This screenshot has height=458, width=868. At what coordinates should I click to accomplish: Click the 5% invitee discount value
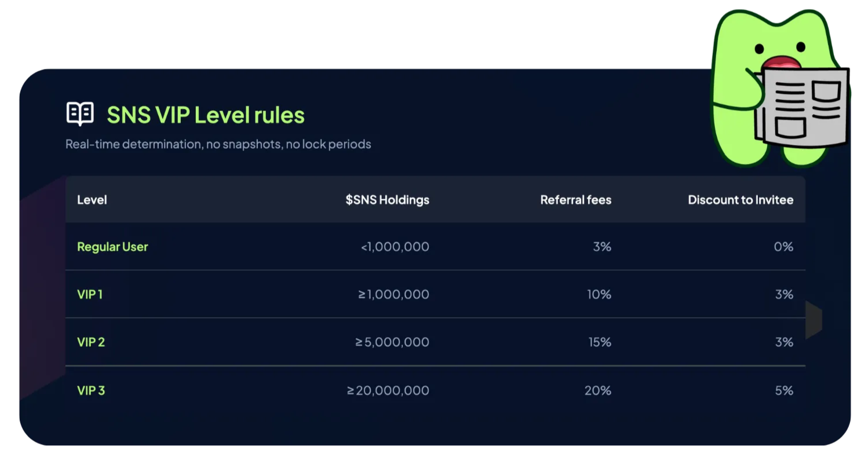click(x=783, y=390)
